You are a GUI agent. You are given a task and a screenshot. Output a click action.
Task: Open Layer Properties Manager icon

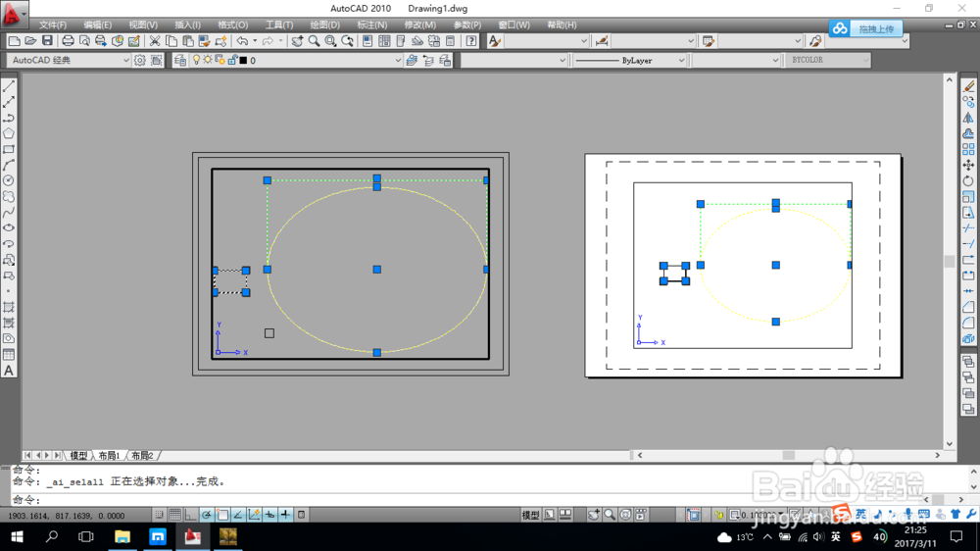click(180, 60)
